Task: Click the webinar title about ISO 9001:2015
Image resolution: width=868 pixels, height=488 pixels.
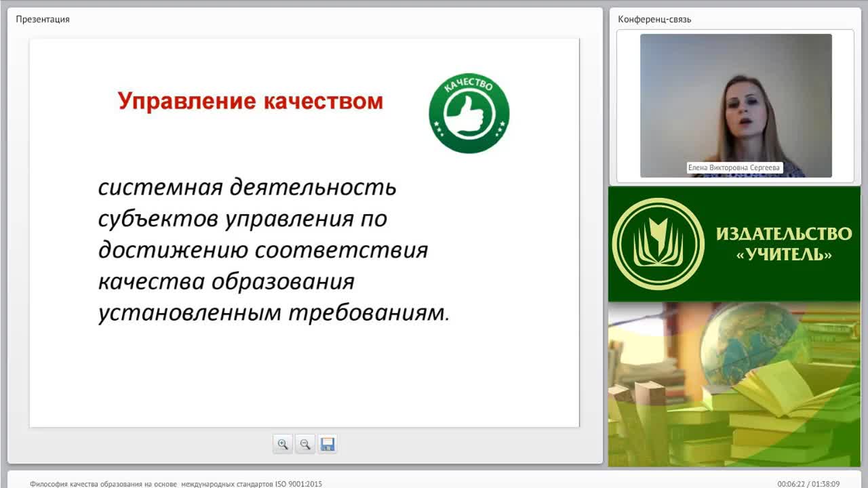Action: click(x=176, y=484)
